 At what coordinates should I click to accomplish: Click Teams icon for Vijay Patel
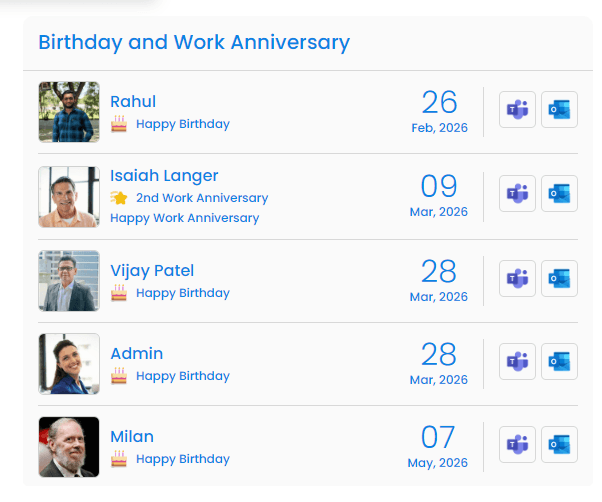tap(517, 279)
